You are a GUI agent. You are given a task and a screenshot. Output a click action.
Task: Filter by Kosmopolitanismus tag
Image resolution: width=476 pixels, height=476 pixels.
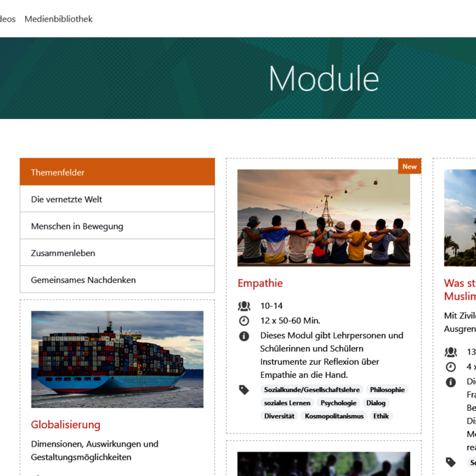334,416
